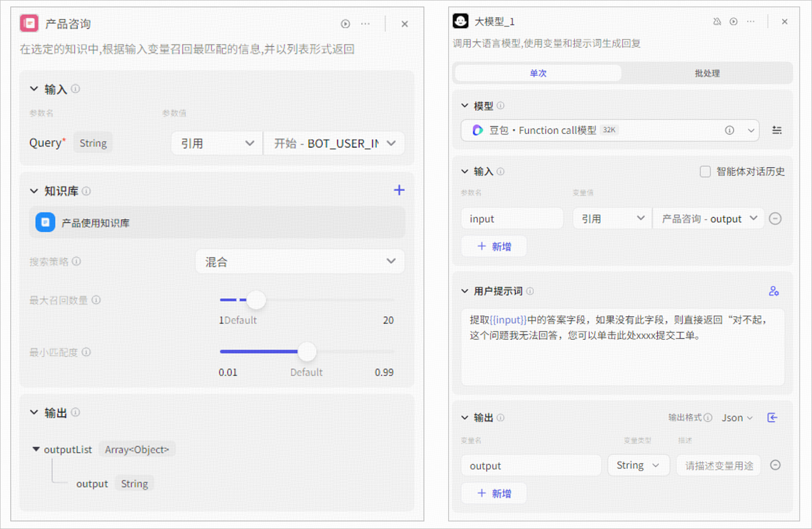Run the 产品咨询 node test play icon
Image resolution: width=812 pixels, height=529 pixels.
[345, 24]
